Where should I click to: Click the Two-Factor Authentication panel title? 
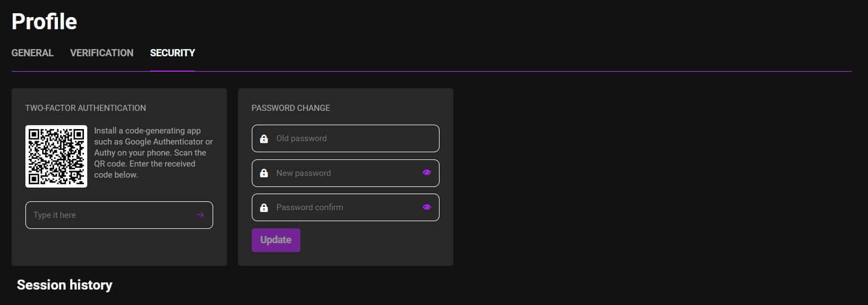(x=86, y=108)
